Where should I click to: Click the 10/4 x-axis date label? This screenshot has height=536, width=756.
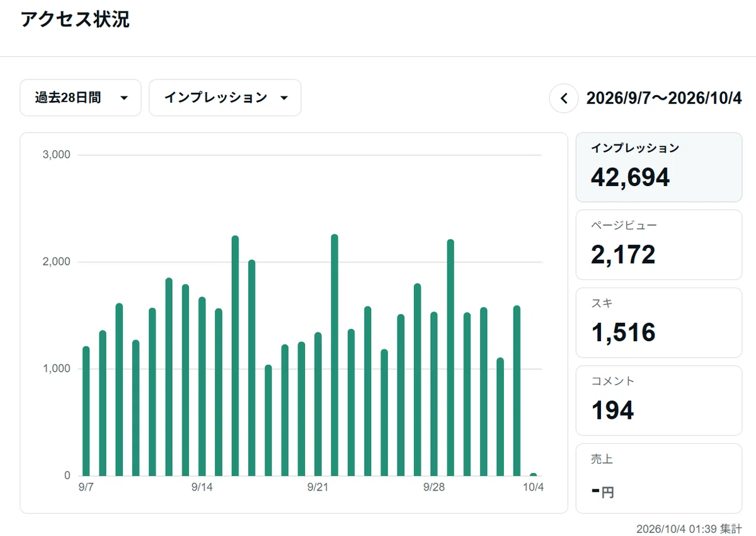[534, 487]
